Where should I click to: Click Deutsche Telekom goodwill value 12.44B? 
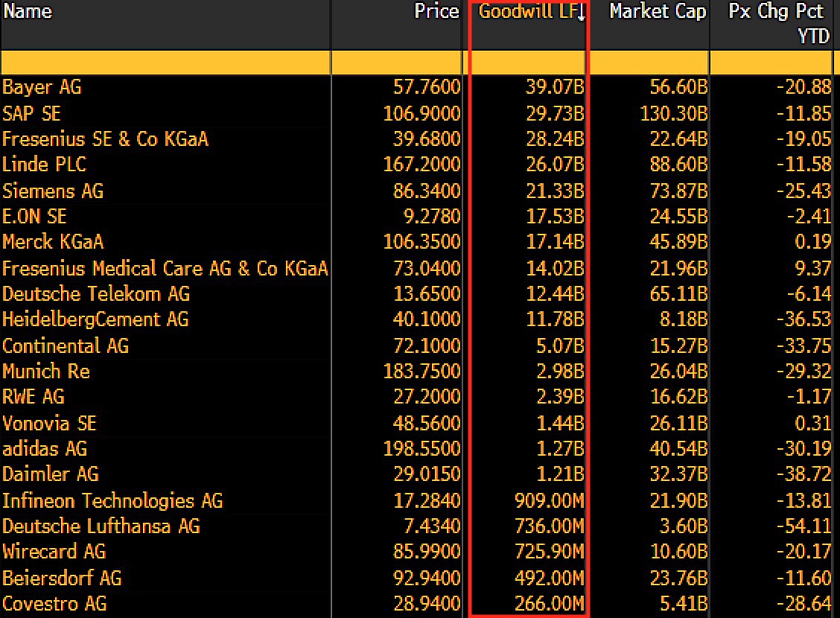pos(555,293)
